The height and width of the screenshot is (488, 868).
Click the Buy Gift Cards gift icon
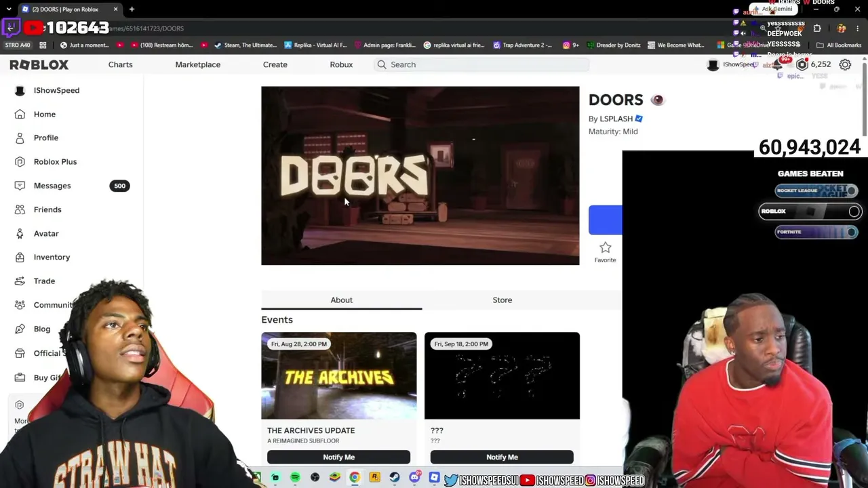pos(20,378)
